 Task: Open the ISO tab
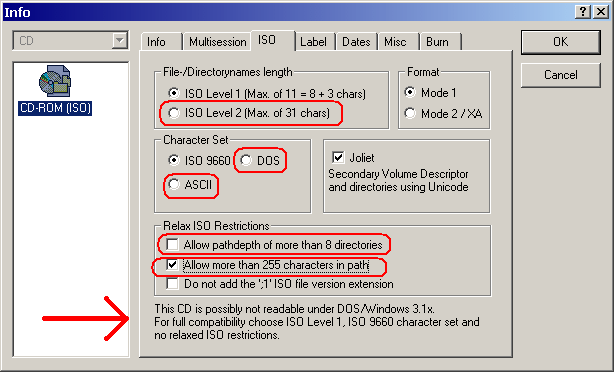pyautogui.click(x=273, y=40)
